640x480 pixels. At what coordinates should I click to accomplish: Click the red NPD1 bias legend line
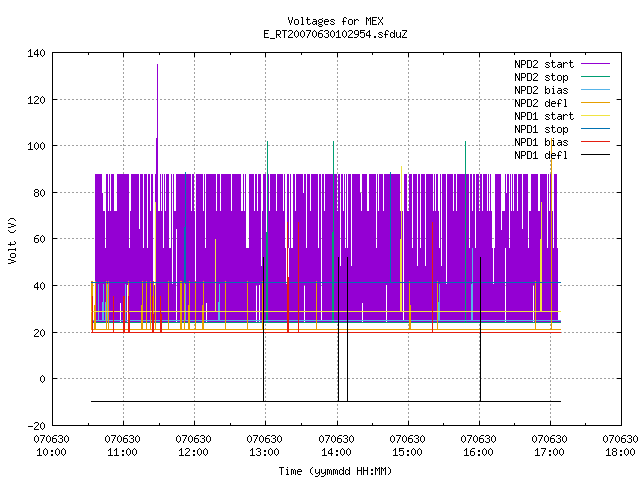[x=596, y=142]
